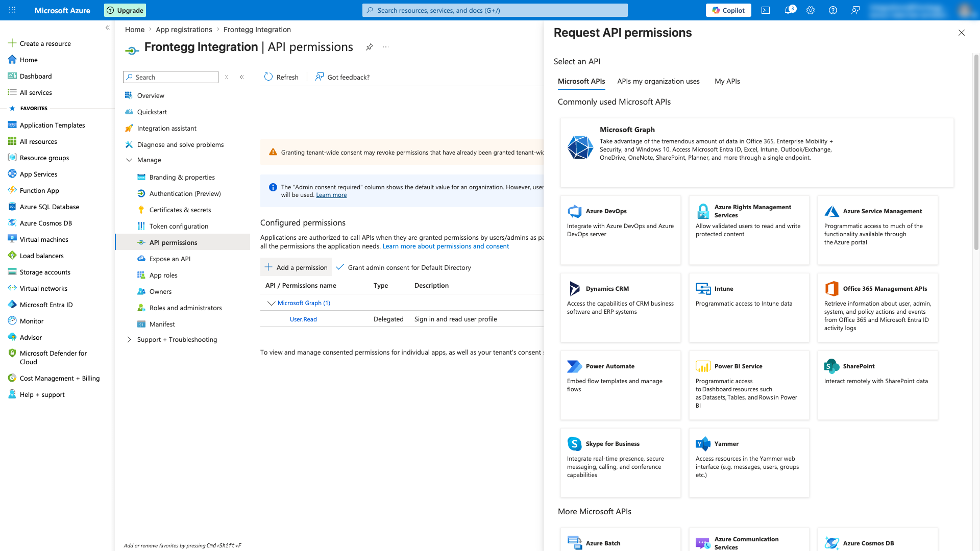The image size is (980, 551).
Task: Clear the resource menu search
Action: pos(227,77)
